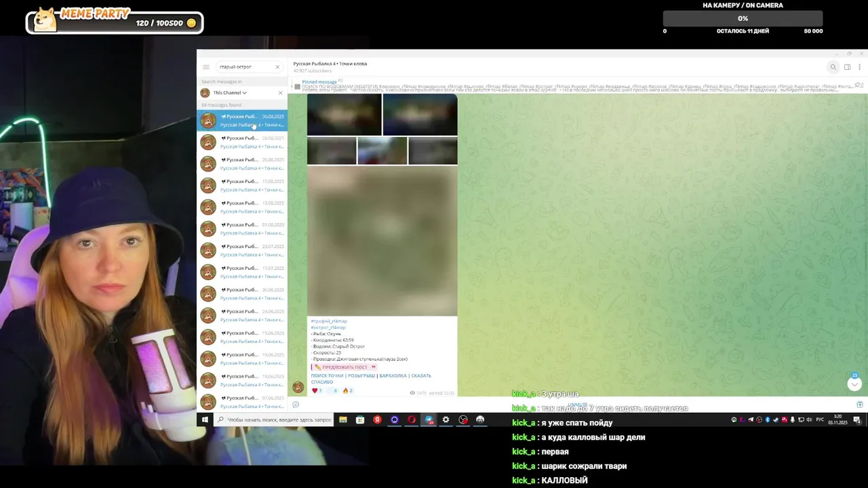Select search result dated 07.06.2025
This screenshot has height=488, width=868.
coord(242,403)
